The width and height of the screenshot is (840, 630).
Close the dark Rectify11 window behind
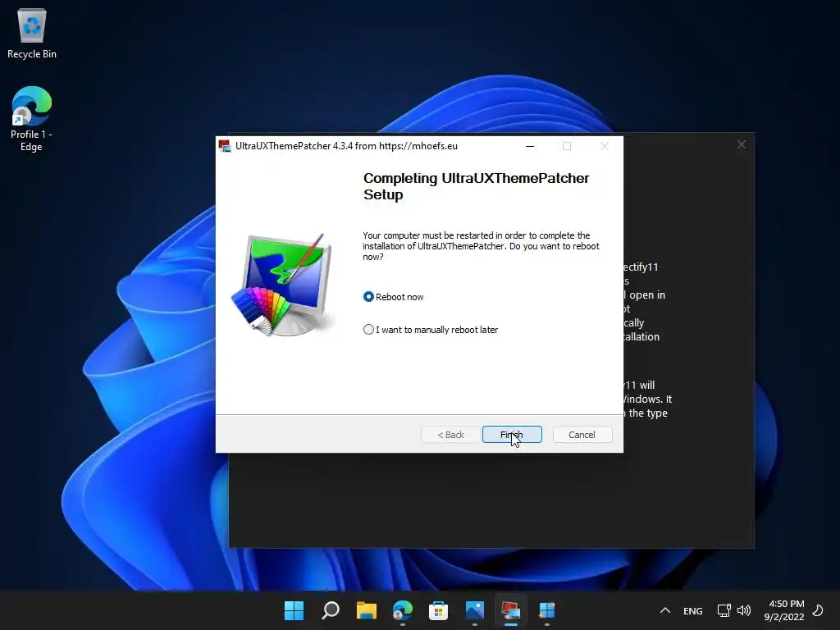click(x=741, y=144)
